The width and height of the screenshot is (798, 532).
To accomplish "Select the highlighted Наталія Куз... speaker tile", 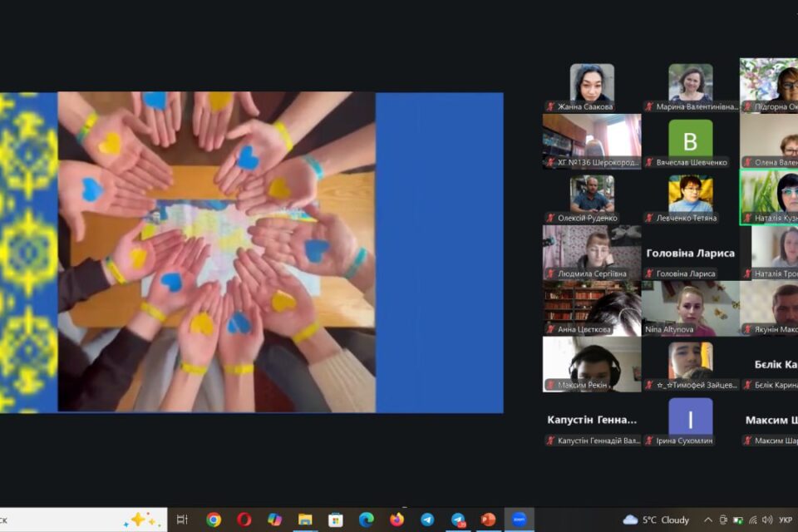I will pos(769,198).
